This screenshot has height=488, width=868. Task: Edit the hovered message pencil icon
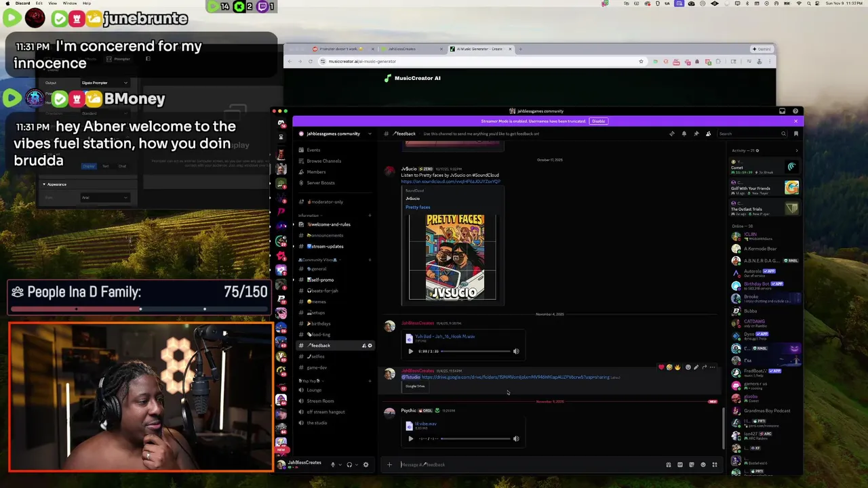point(696,367)
